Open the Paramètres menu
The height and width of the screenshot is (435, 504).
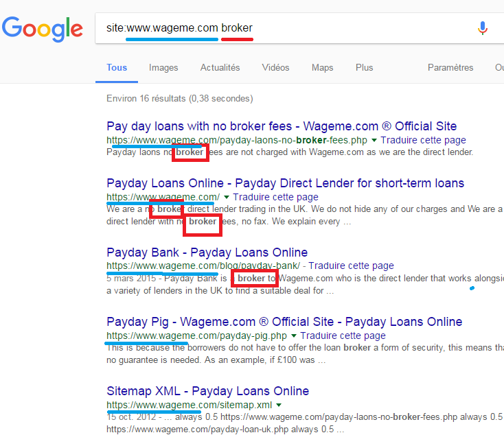(450, 67)
